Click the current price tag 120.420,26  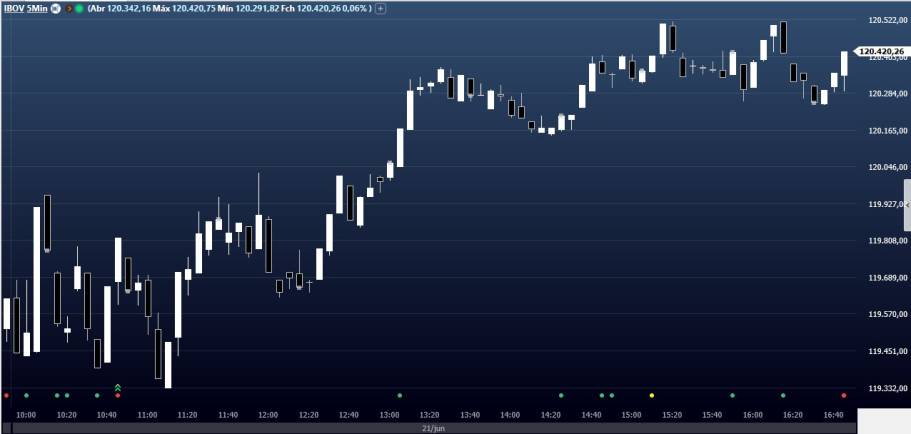click(881, 51)
